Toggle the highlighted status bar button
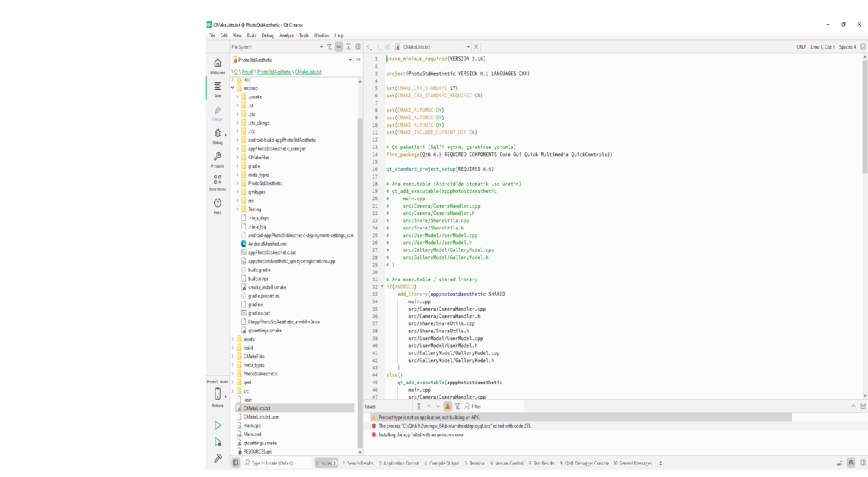The height and width of the screenshot is (477, 868). (851, 463)
